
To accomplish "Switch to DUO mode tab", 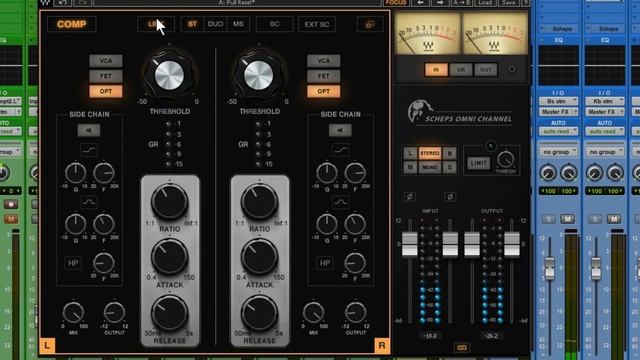I will tap(215, 24).
